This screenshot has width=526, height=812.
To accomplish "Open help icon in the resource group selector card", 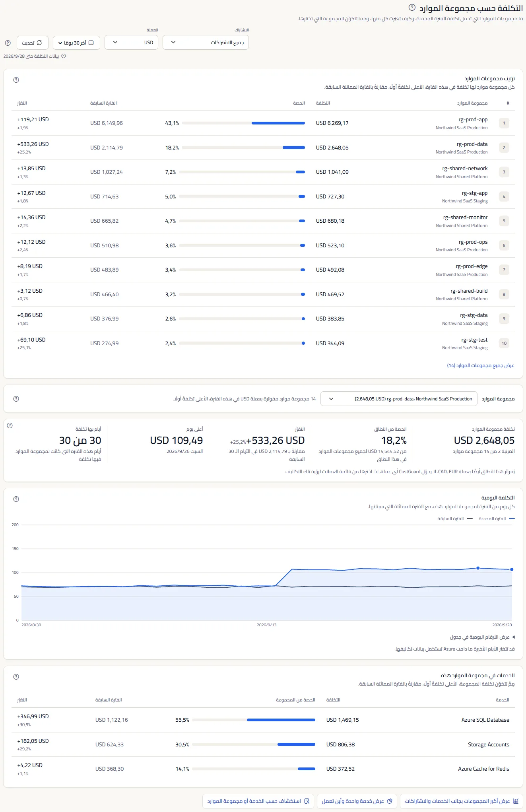I will [x=16, y=399].
